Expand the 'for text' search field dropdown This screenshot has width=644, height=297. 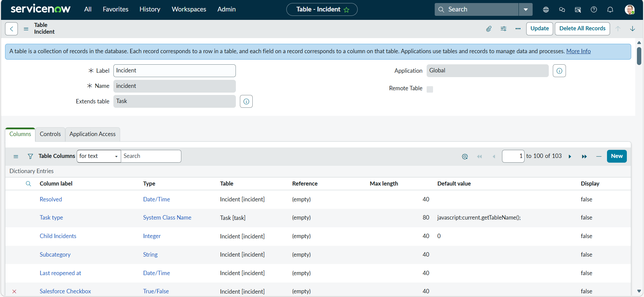point(99,156)
